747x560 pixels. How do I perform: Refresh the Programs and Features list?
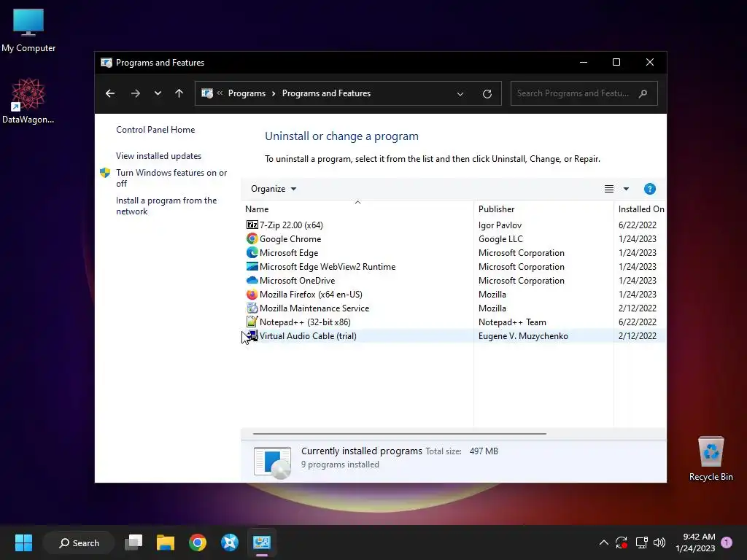tap(487, 94)
